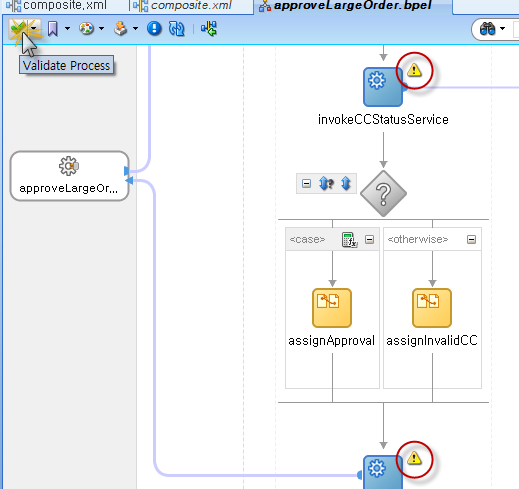The image size is (519, 489).
Task: Select the assignApproval assign activity icon
Action: click(332, 308)
